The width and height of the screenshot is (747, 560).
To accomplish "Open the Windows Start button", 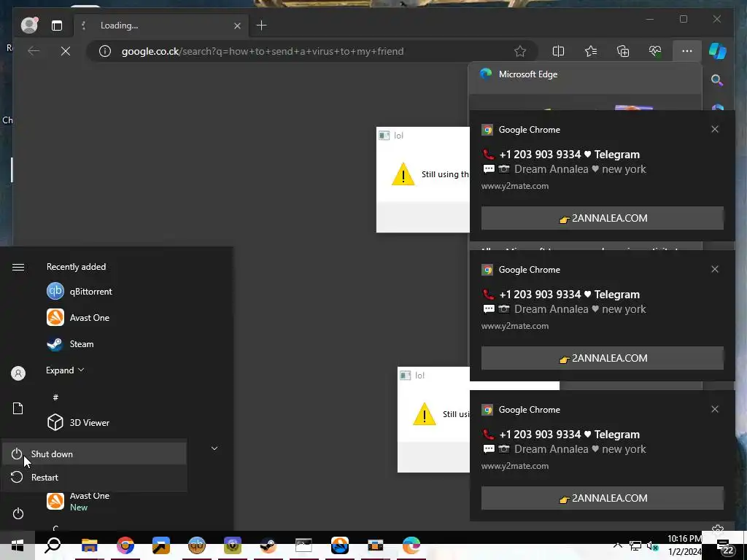I will (18, 545).
